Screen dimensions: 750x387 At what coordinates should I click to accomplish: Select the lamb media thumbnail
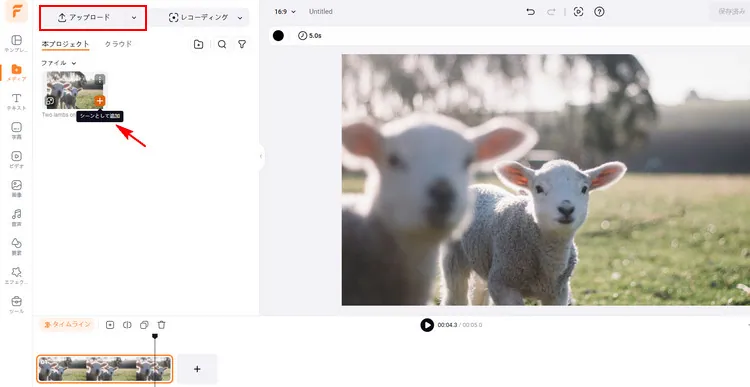point(76,90)
